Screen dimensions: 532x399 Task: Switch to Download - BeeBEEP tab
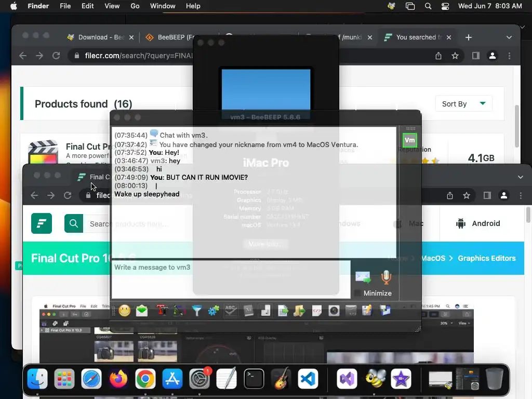pos(100,37)
